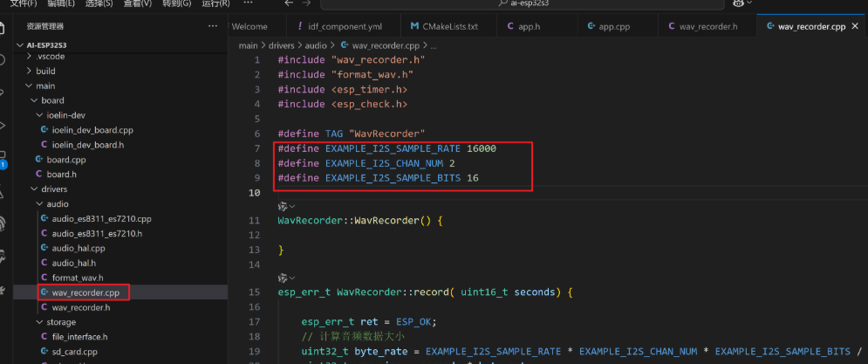Click the Extensions badge showing 1
868x364 pixels.
[3, 165]
